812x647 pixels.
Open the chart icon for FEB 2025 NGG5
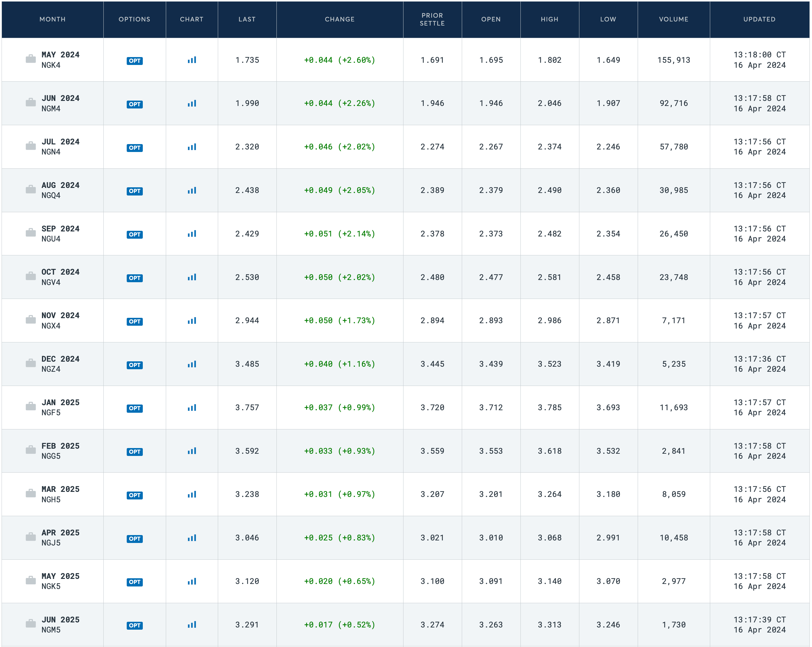(x=192, y=451)
